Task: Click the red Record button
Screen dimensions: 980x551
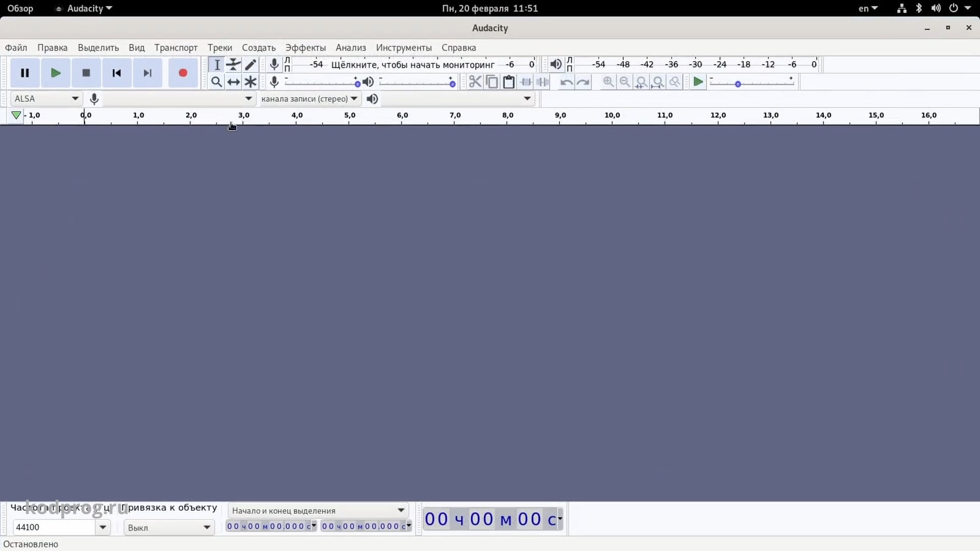Action: coord(183,73)
